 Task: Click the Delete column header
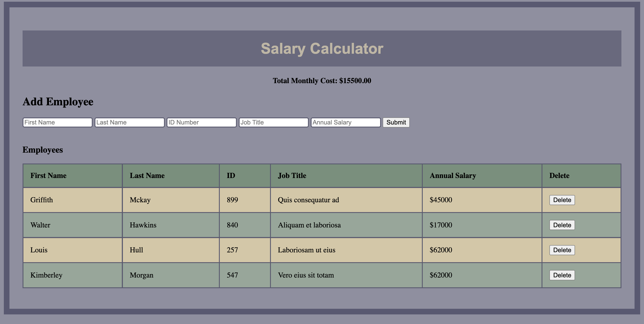559,175
